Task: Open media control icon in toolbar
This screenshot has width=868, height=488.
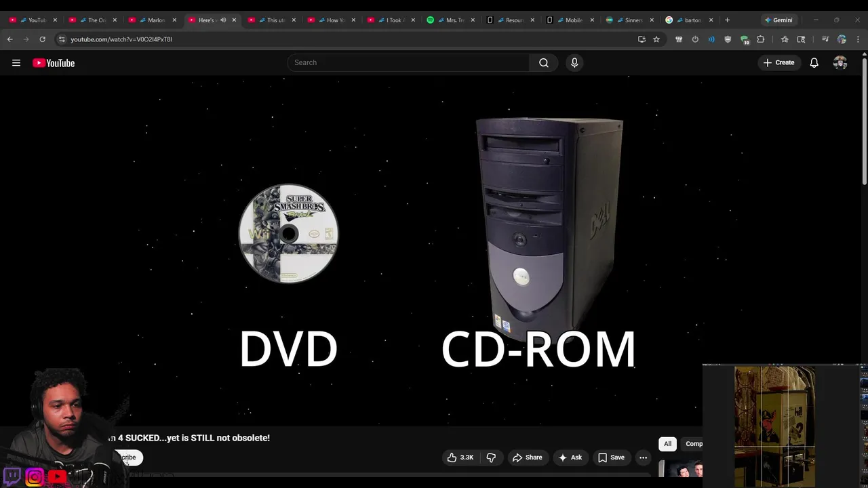Action: pos(825,39)
